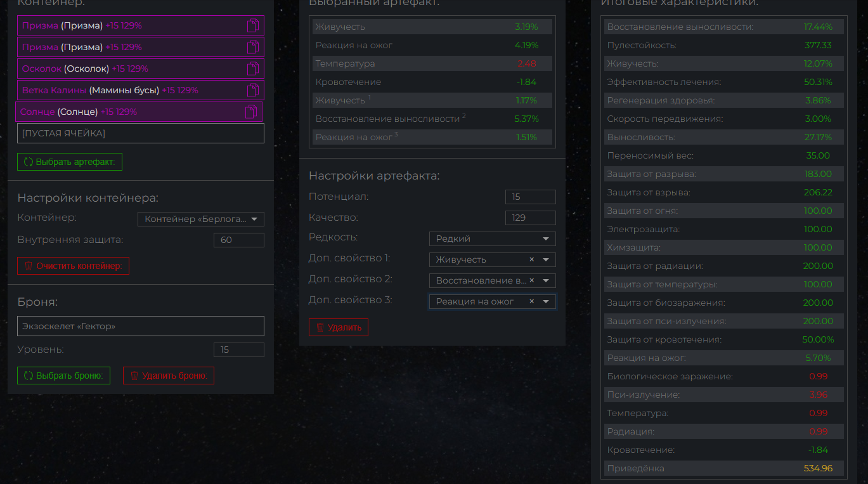This screenshot has height=484, width=868.
Task: Clear the Живучесть value in Доп. свойство 1
Action: [532, 259]
